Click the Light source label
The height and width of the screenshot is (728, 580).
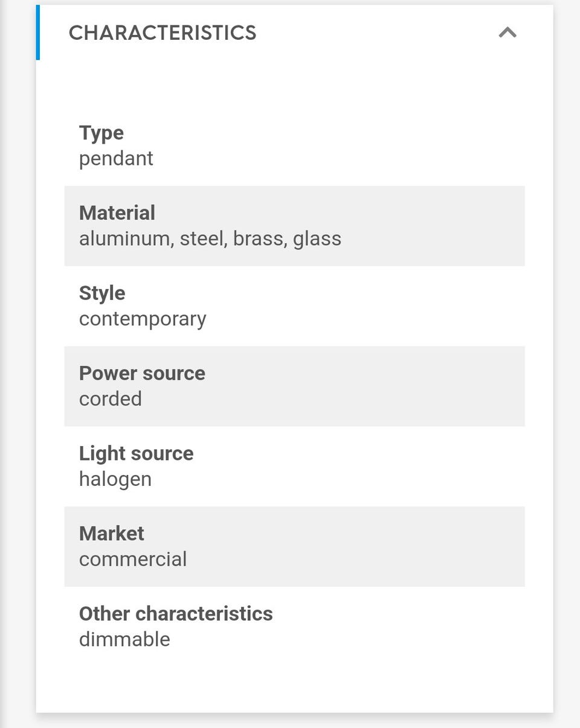click(x=137, y=453)
